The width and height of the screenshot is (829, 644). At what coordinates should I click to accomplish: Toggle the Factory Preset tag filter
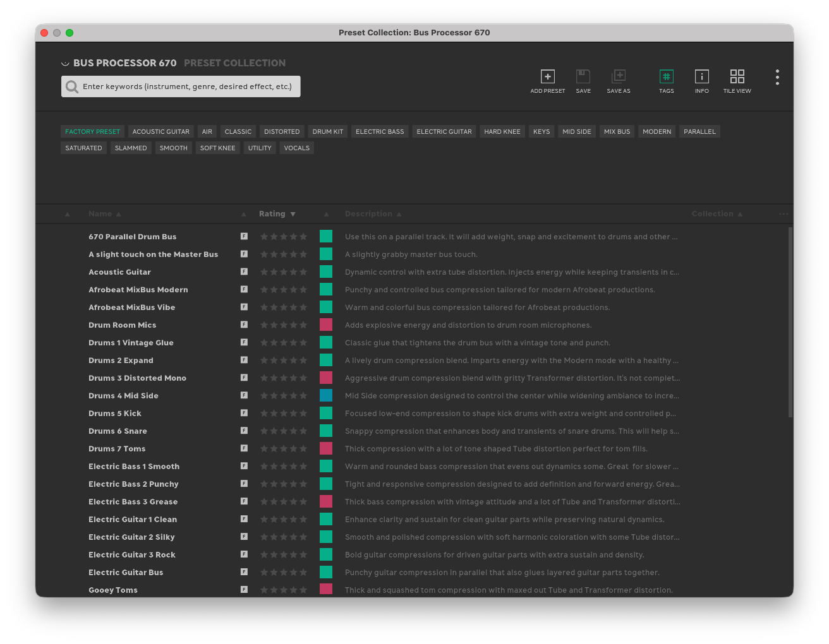(x=92, y=131)
